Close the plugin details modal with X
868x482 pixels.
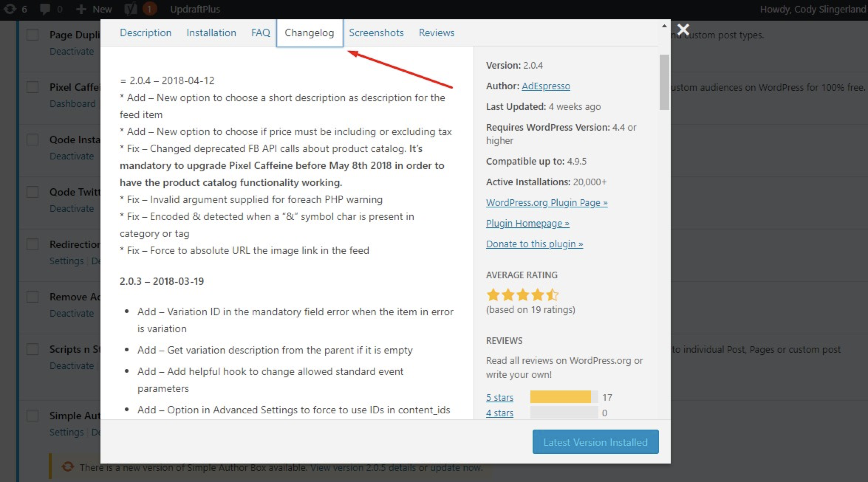pos(683,29)
